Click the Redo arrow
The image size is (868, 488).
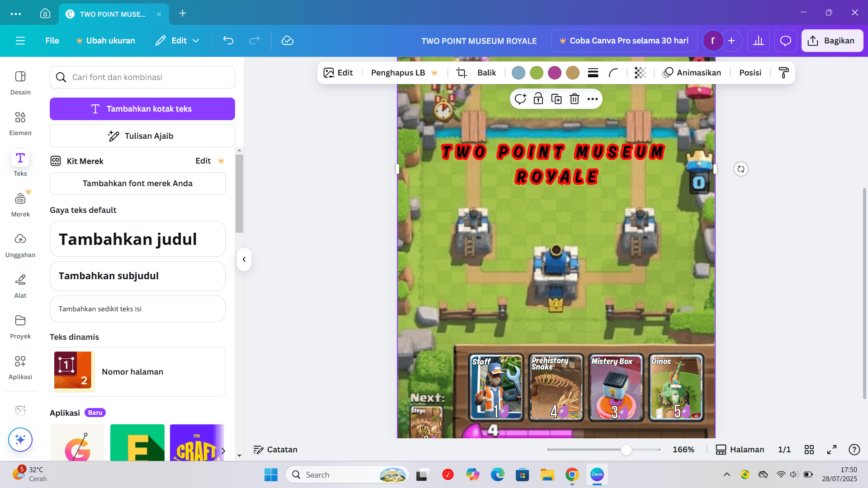point(255,41)
